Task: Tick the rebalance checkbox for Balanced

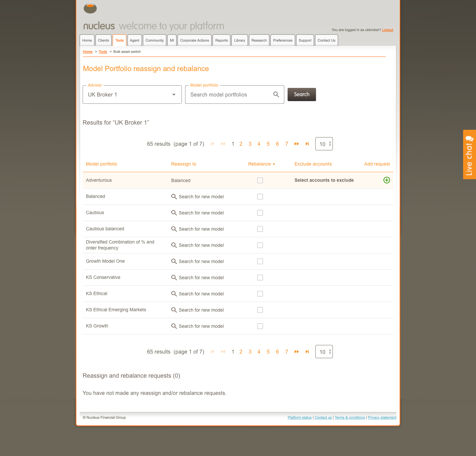Action: tap(260, 197)
